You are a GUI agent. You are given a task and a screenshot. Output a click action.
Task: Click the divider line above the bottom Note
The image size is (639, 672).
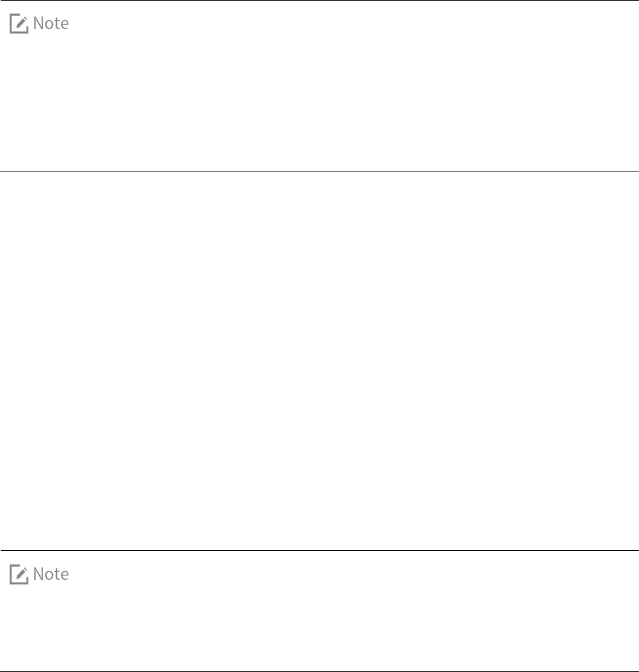319,550
